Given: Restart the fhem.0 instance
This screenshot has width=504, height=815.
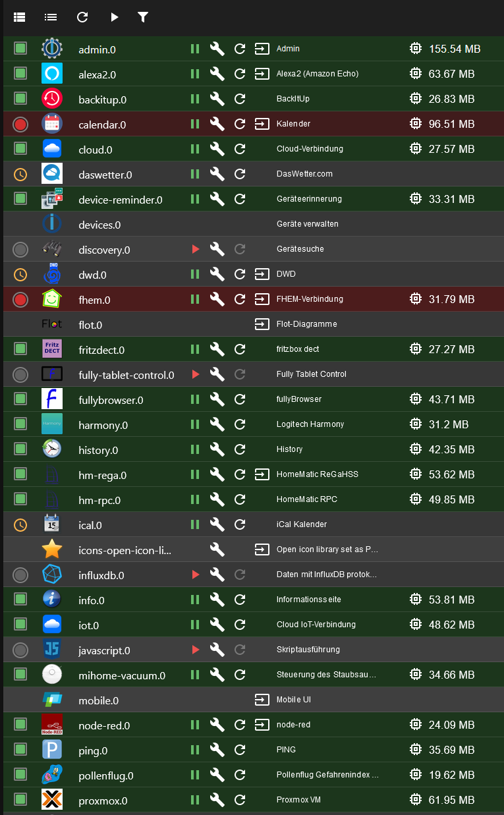Looking at the screenshot, I should [240, 299].
